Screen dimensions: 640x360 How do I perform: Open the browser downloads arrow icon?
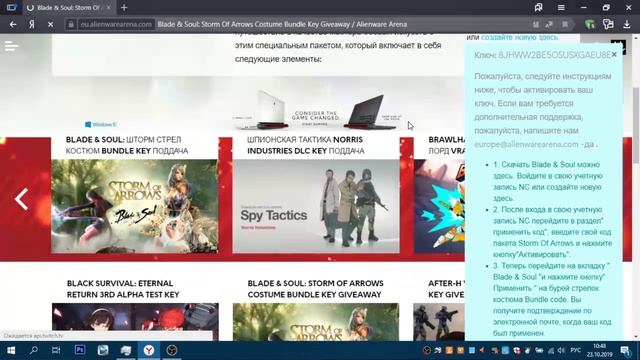(x=627, y=24)
